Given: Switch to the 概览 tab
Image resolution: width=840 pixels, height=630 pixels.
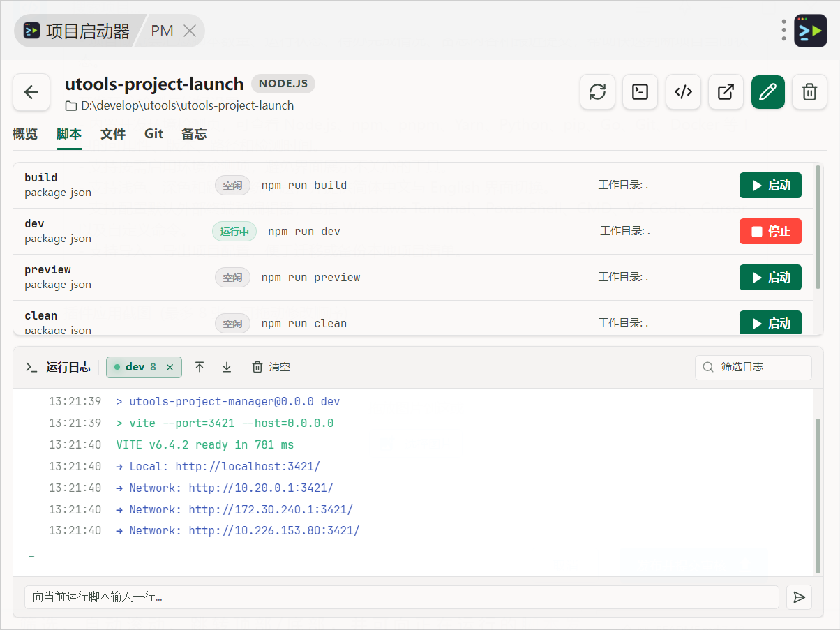Looking at the screenshot, I should (25, 134).
